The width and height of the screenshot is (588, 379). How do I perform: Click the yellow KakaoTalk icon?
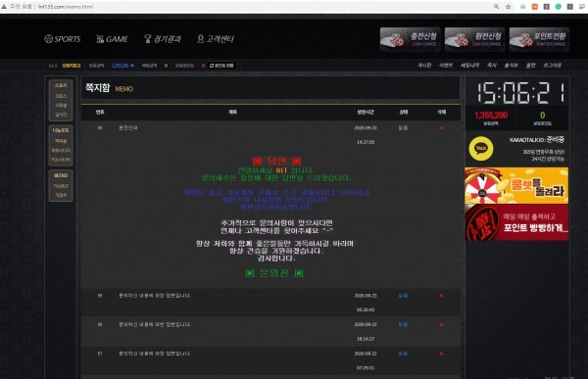[481, 149]
